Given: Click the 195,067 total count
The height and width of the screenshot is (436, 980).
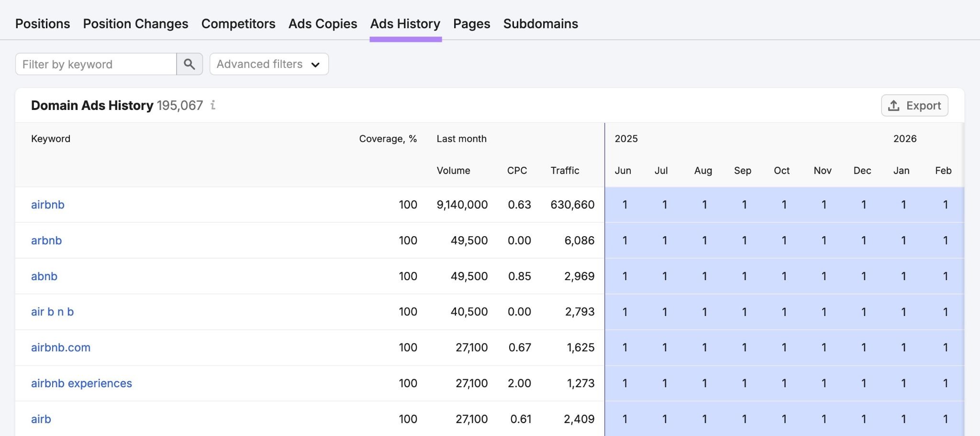Looking at the screenshot, I should coord(180,105).
